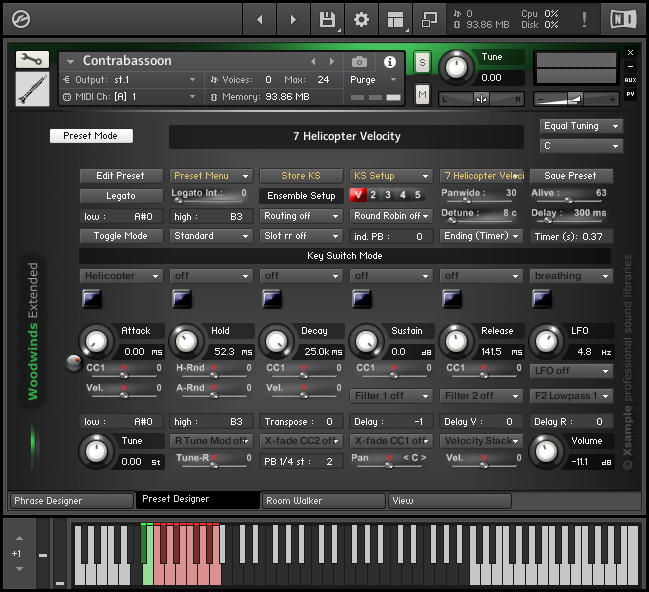Raise keyboard octave with up arrow

click(19, 538)
